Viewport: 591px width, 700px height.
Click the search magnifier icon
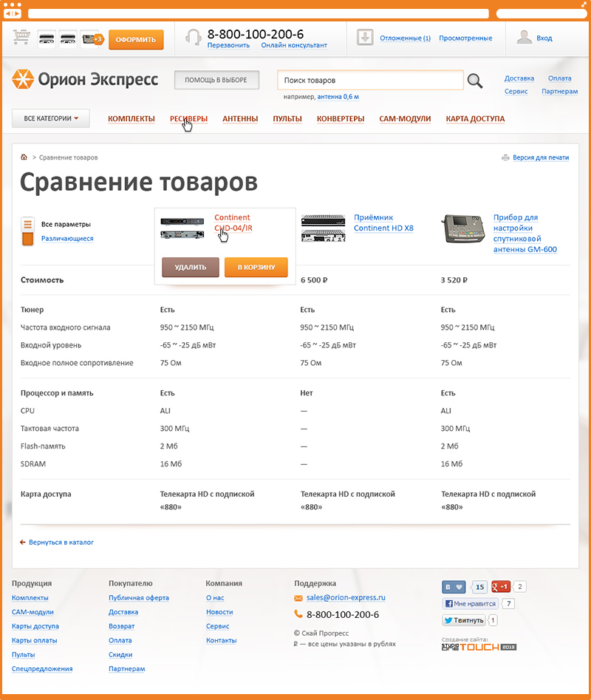point(474,81)
